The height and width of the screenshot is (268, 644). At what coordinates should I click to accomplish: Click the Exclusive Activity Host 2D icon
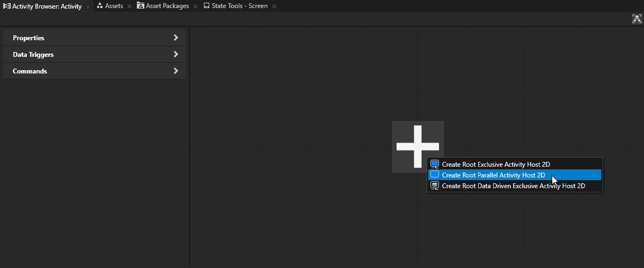pos(435,164)
